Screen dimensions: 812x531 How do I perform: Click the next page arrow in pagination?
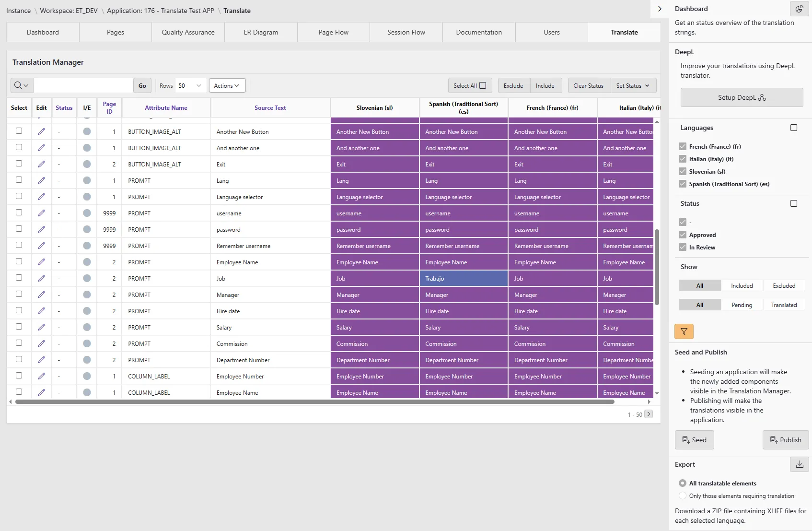(x=650, y=414)
